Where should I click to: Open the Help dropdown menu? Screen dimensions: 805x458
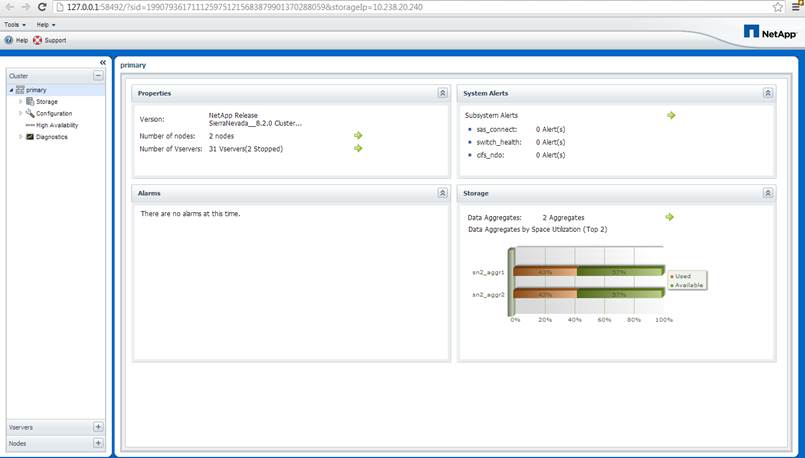(x=46, y=25)
